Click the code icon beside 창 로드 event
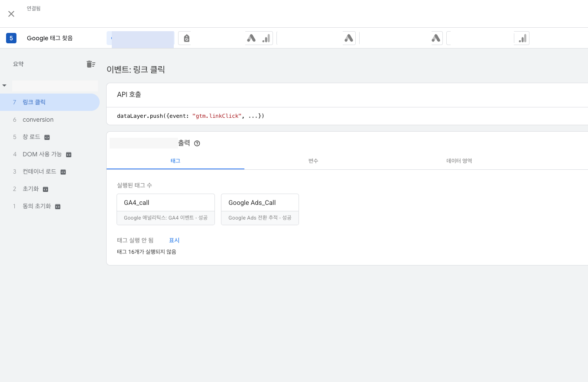 tap(46, 137)
